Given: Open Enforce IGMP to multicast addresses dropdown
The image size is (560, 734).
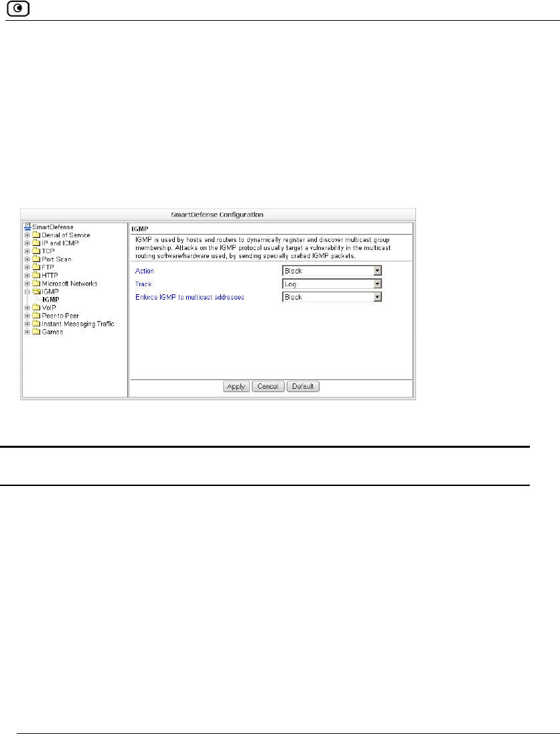Looking at the screenshot, I should click(x=332, y=297).
